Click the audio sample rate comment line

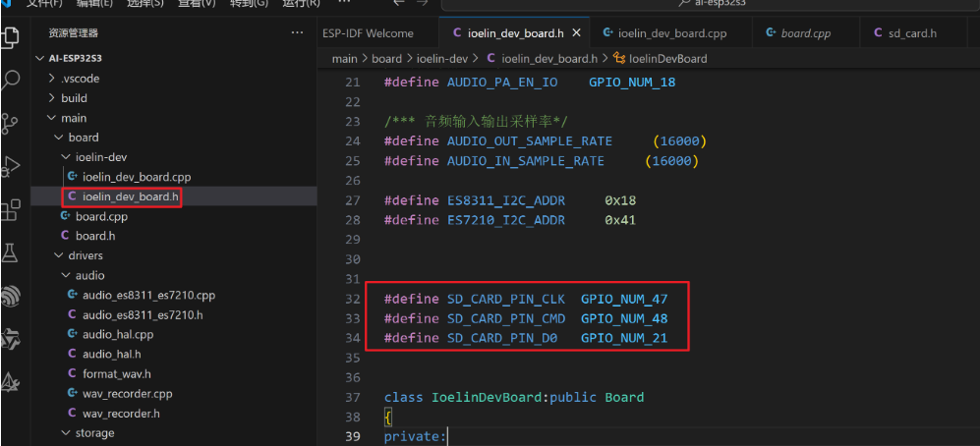tap(476, 122)
